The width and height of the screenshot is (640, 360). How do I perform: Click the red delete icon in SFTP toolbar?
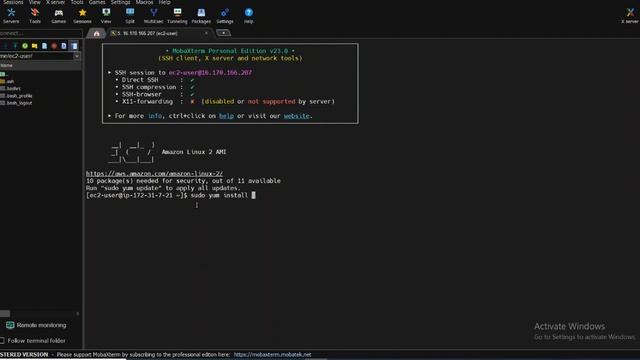click(x=54, y=46)
